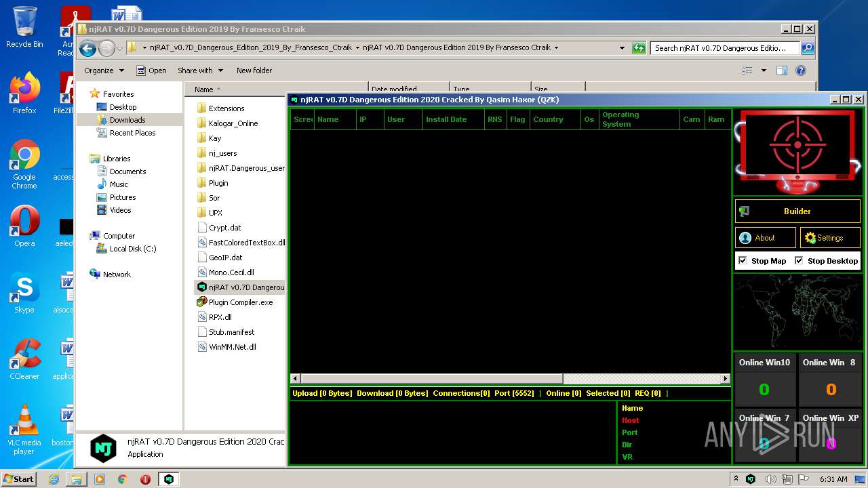Open the Organize menu

coord(104,70)
